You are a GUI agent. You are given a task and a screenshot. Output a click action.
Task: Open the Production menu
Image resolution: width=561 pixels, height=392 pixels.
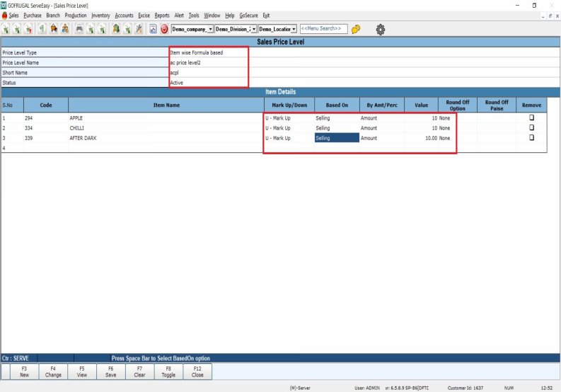[x=76, y=16]
